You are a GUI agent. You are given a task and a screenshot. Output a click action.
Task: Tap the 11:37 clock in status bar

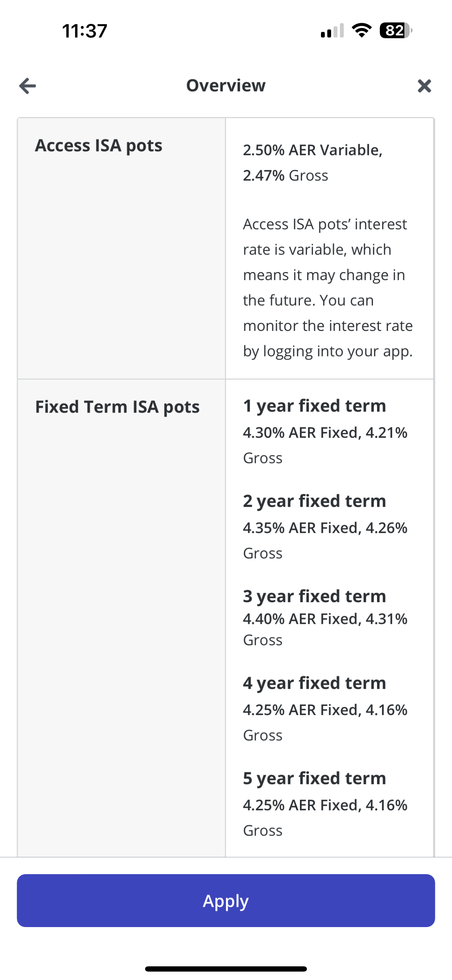[x=84, y=31]
